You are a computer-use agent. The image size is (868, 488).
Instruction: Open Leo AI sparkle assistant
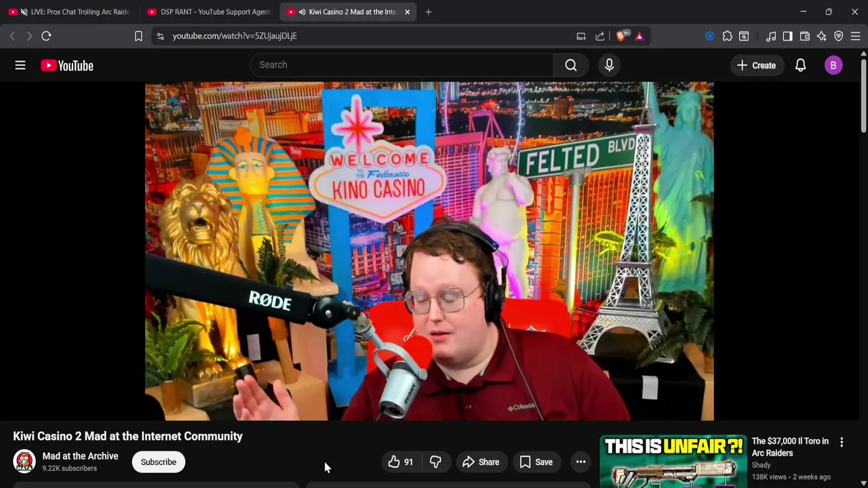[821, 36]
